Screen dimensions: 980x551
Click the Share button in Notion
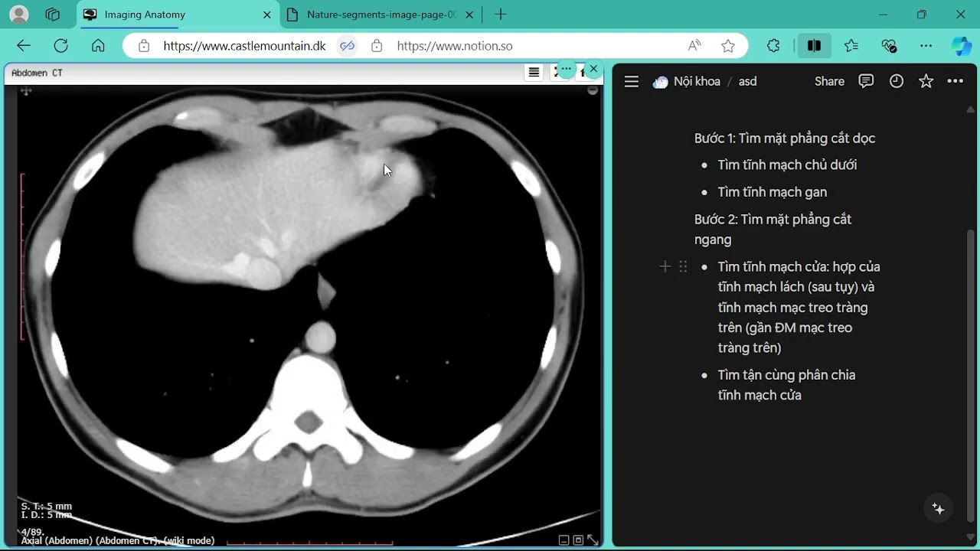coord(829,82)
